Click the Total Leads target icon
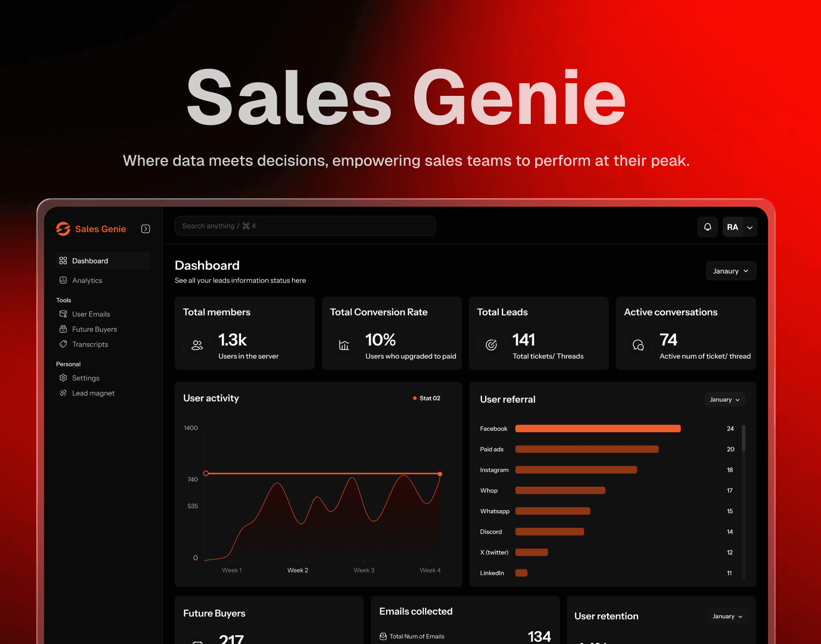Viewport: 821px width, 644px height. tap(491, 346)
